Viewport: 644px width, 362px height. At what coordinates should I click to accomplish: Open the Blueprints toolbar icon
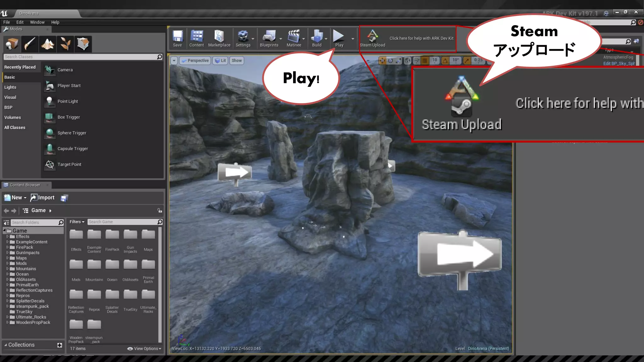tap(269, 38)
